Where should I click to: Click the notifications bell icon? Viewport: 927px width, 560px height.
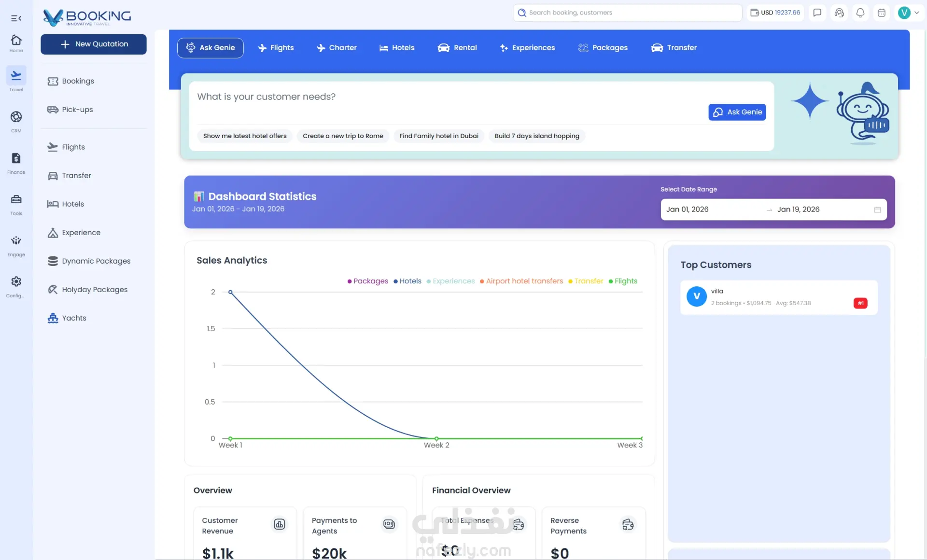860,13
